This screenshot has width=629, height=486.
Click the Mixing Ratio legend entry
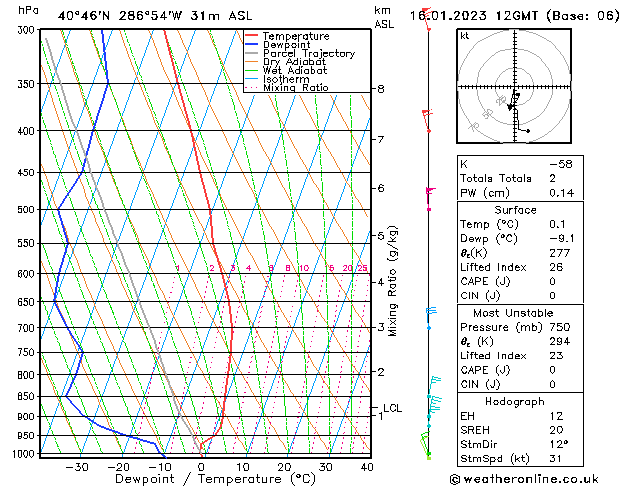tap(296, 87)
